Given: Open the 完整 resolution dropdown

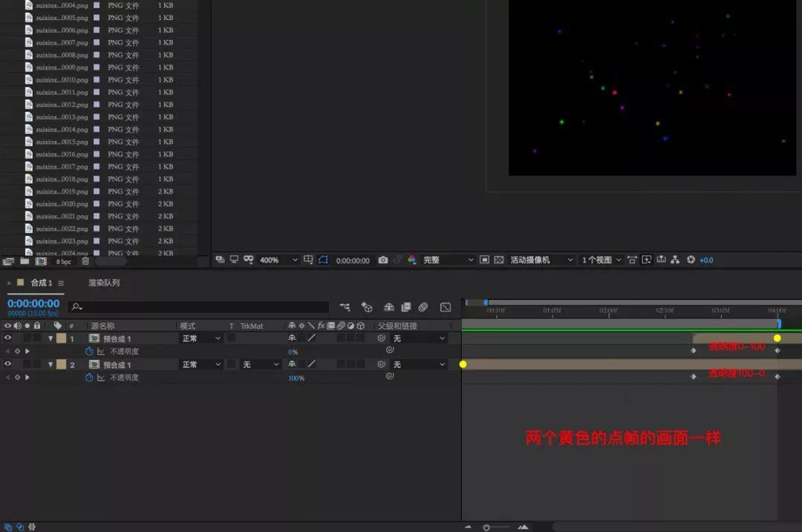Looking at the screenshot, I should (448, 260).
